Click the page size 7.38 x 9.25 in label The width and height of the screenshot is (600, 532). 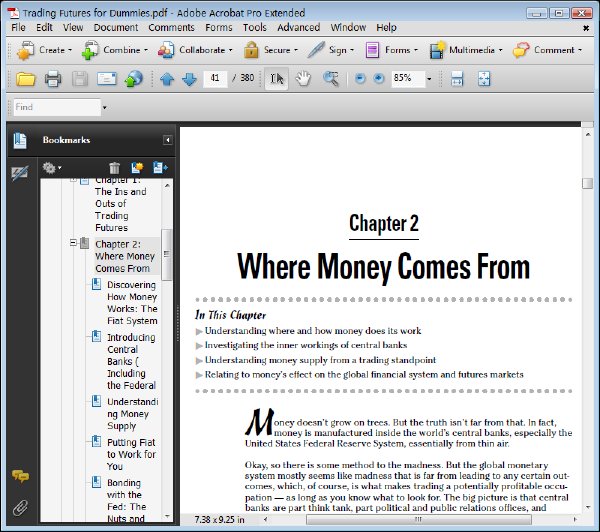point(219,519)
